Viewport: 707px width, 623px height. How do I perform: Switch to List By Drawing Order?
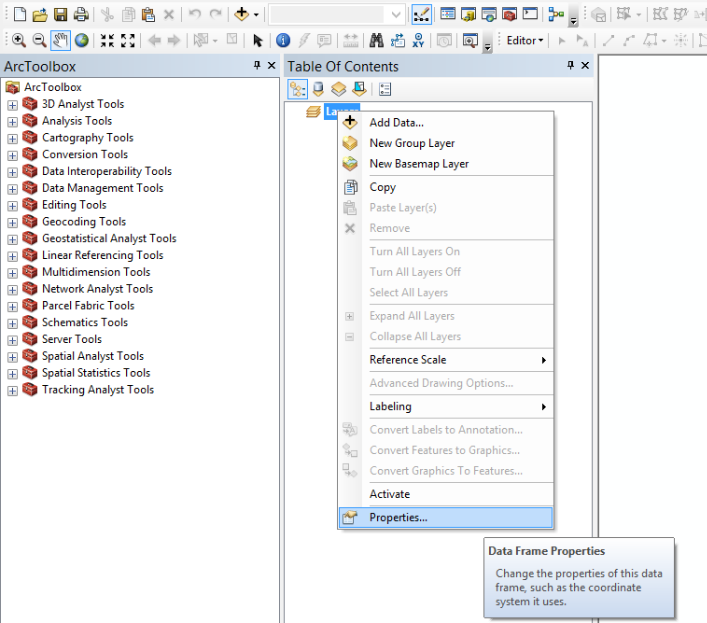(298, 89)
